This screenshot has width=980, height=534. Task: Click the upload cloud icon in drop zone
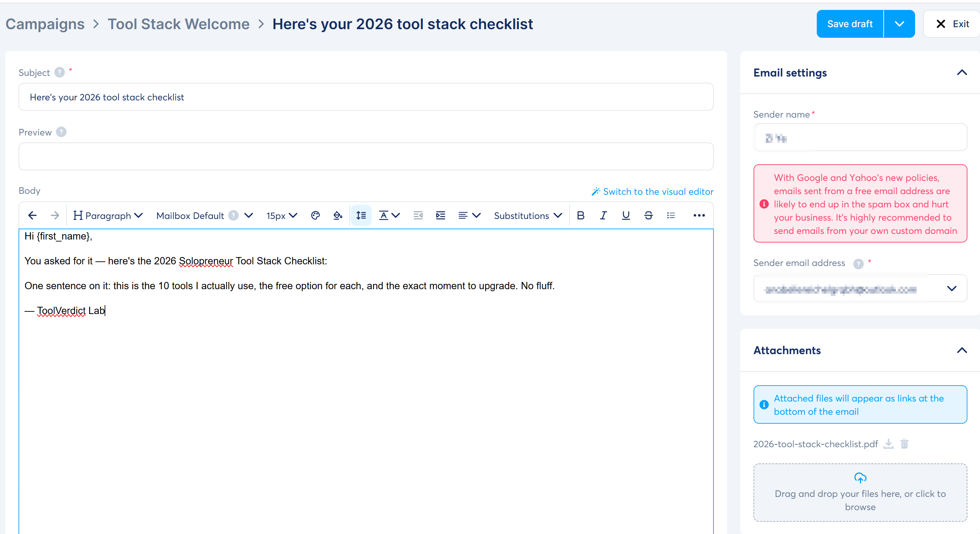coord(860,478)
